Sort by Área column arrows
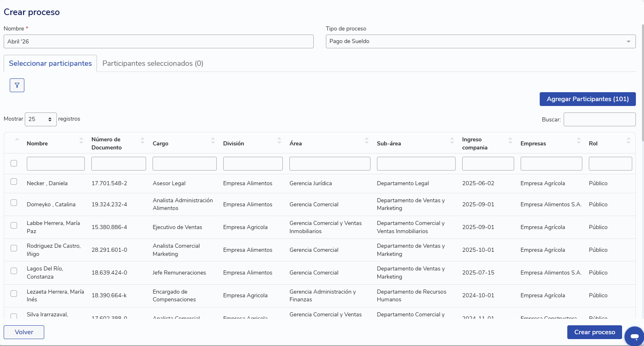The image size is (644, 346). 367,141
